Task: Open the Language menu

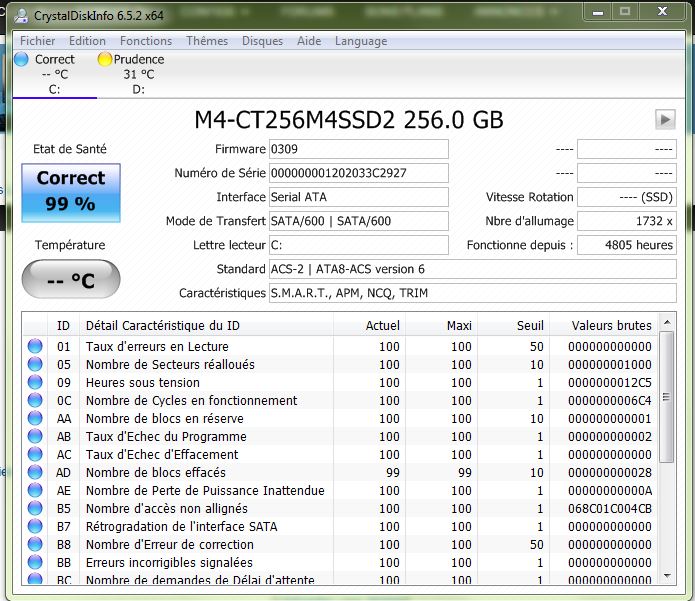Action: (x=361, y=41)
